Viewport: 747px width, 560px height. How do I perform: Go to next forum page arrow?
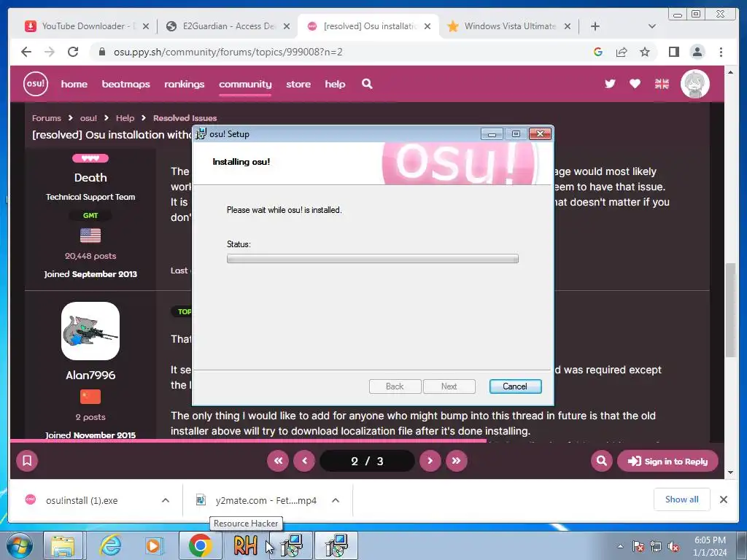pyautogui.click(x=430, y=461)
